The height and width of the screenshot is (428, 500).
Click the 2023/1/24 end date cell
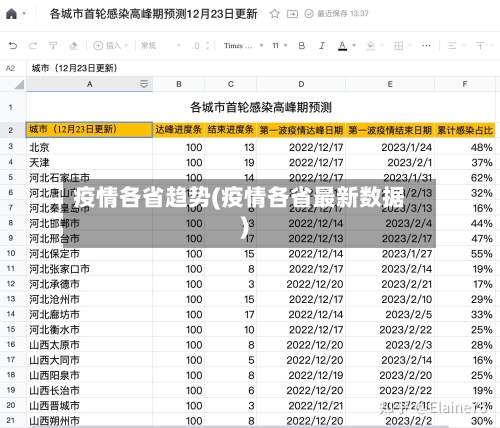[x=390, y=147]
